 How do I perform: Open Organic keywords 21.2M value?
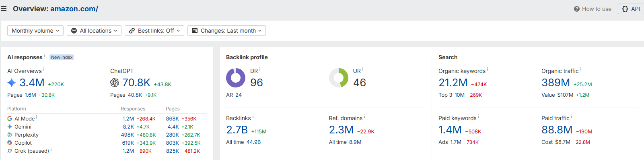pos(453,83)
